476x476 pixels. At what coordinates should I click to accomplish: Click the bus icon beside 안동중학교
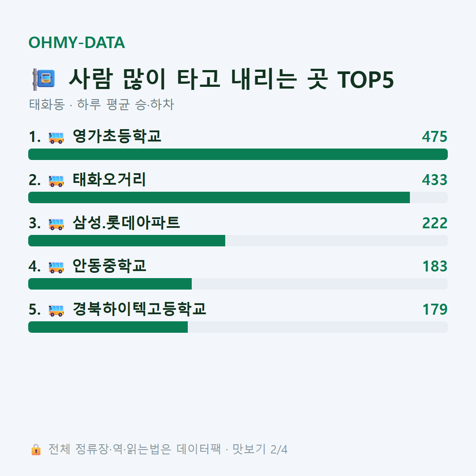[56, 267]
